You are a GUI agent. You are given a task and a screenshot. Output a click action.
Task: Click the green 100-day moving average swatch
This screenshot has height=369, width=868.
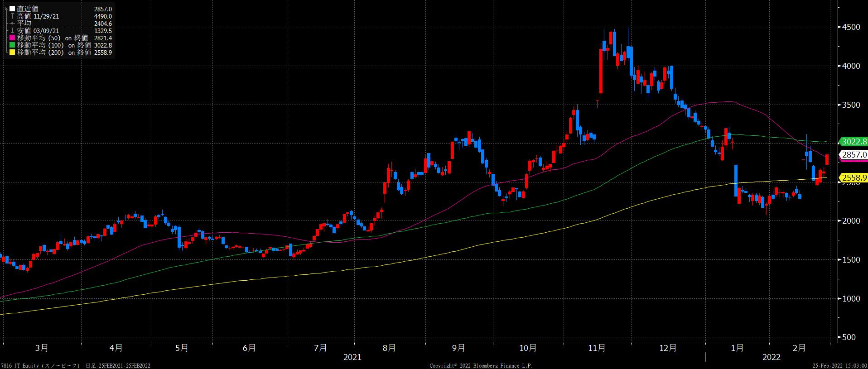pos(12,45)
